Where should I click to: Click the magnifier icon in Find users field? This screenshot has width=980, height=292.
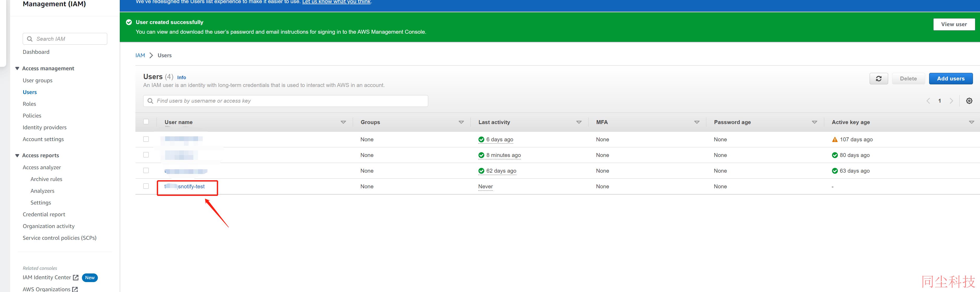150,101
